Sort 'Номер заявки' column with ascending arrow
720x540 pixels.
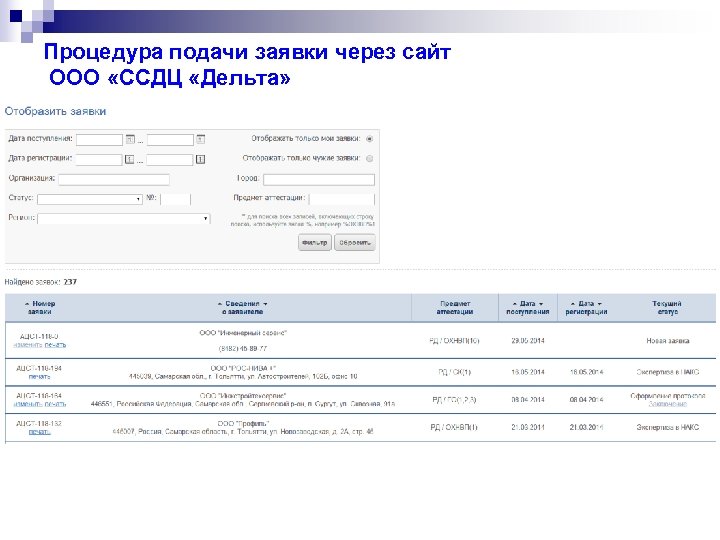[x=27, y=304]
